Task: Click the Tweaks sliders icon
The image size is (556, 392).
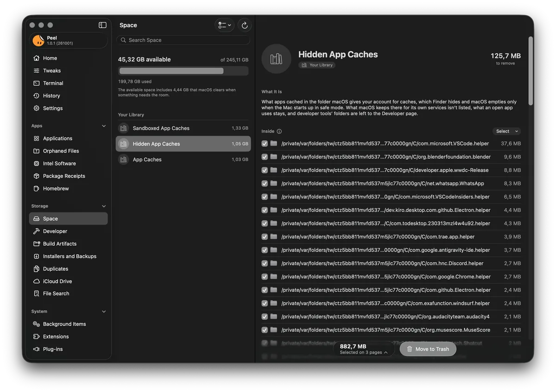Action: click(37, 71)
